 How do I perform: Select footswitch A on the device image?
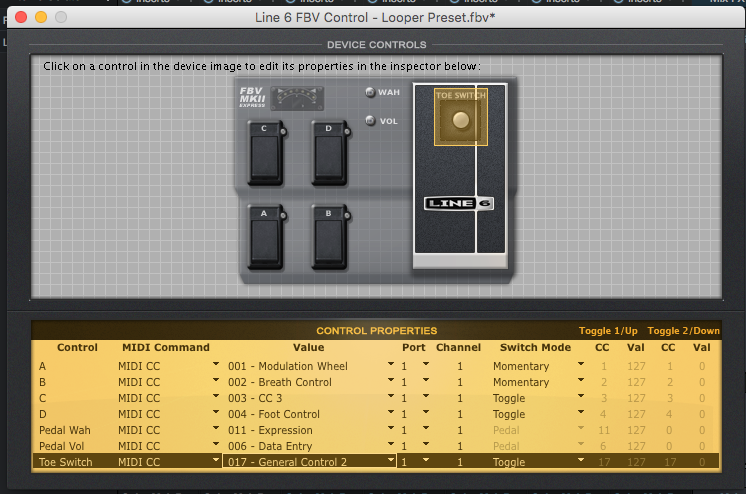pyautogui.click(x=265, y=237)
